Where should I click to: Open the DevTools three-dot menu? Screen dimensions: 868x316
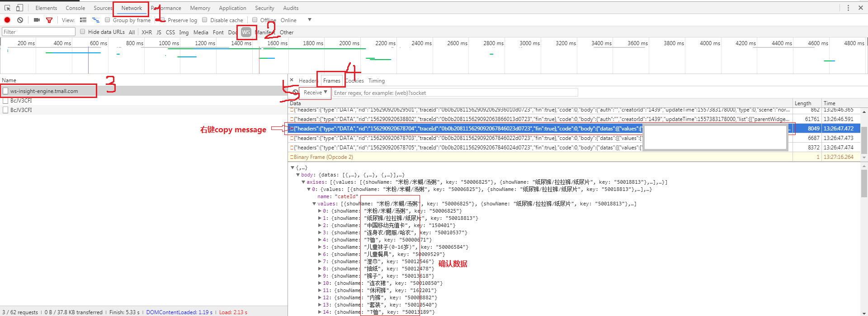click(848, 8)
